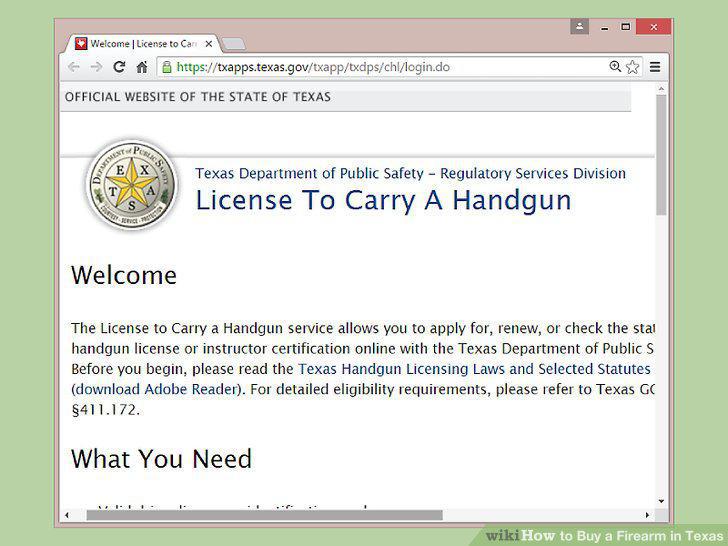Reload the page with the refresh icon

119,67
